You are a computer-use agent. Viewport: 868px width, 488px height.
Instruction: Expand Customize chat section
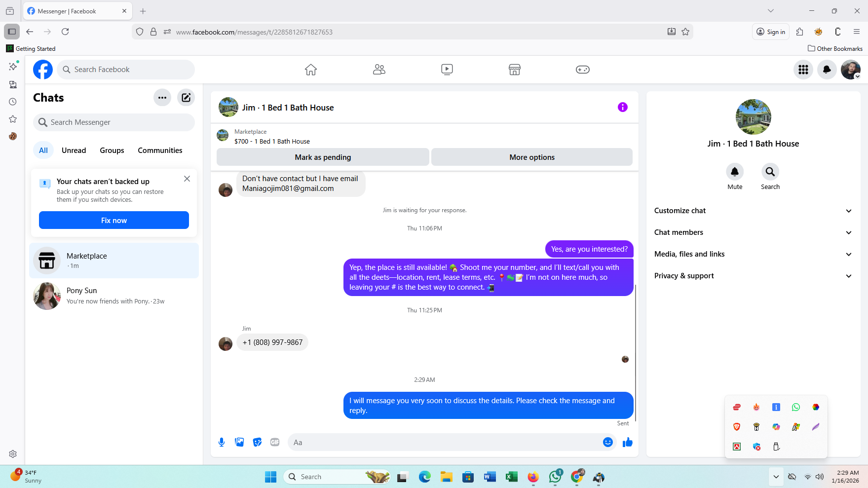click(753, 211)
